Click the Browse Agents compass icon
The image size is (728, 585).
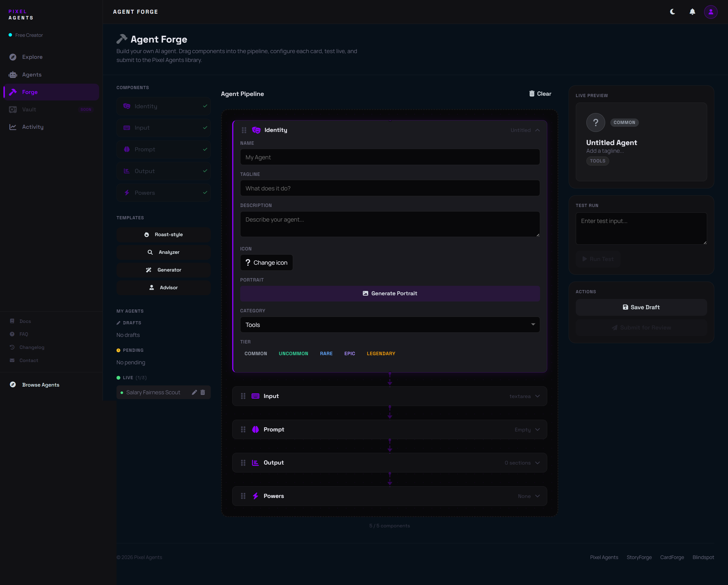coord(13,385)
